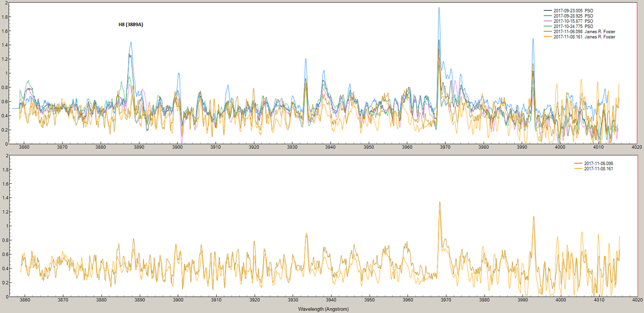Click 4020 tick label on lower x-axis
The image size is (644, 313).
(x=637, y=301)
